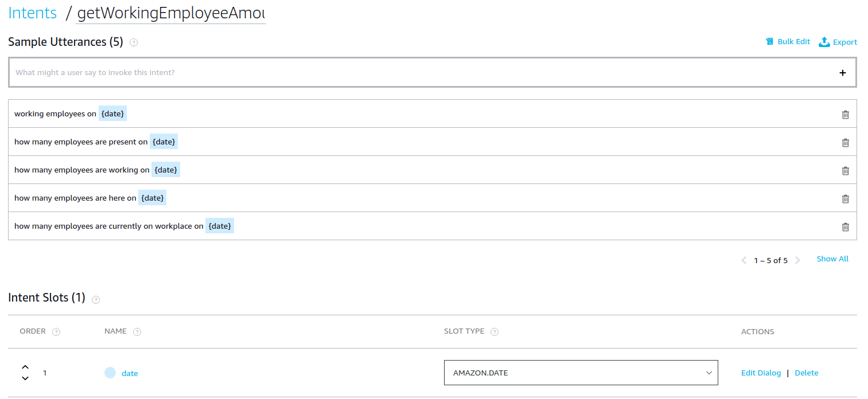
Task: Delete the 'currently on workplace' utterance
Action: coord(845,226)
